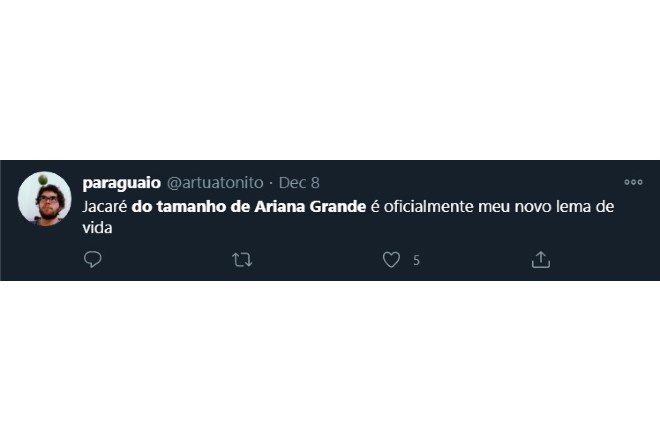
Task: Click the white blank area above the tweet
Action: [330, 80]
